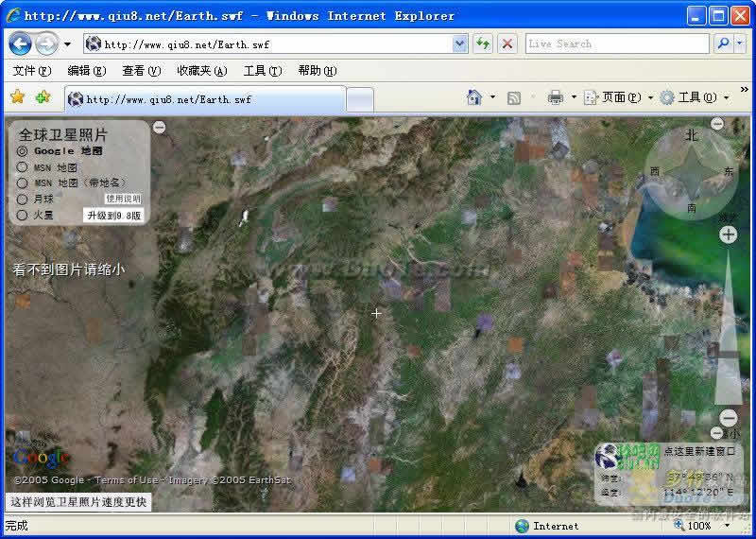Pan east via 东 on compass

pyautogui.click(x=729, y=171)
